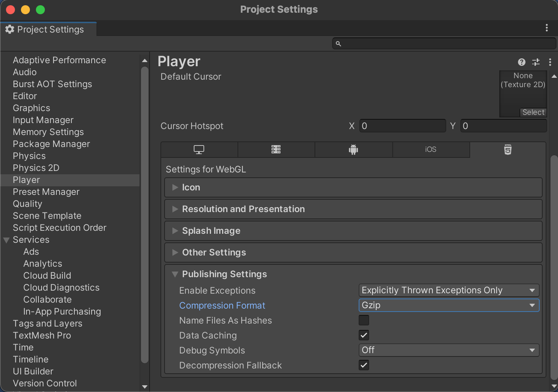This screenshot has width=558, height=392.
Task: Switch to the iOS settings tab
Action: [431, 150]
